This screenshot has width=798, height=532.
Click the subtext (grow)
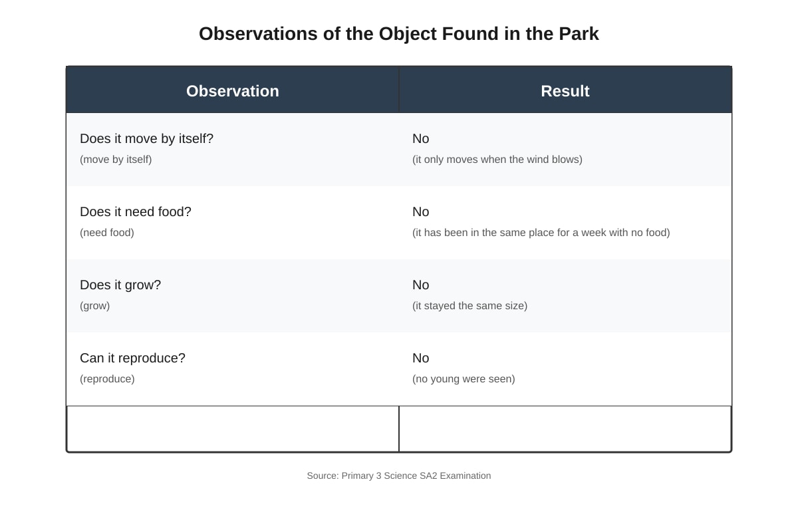coord(95,306)
